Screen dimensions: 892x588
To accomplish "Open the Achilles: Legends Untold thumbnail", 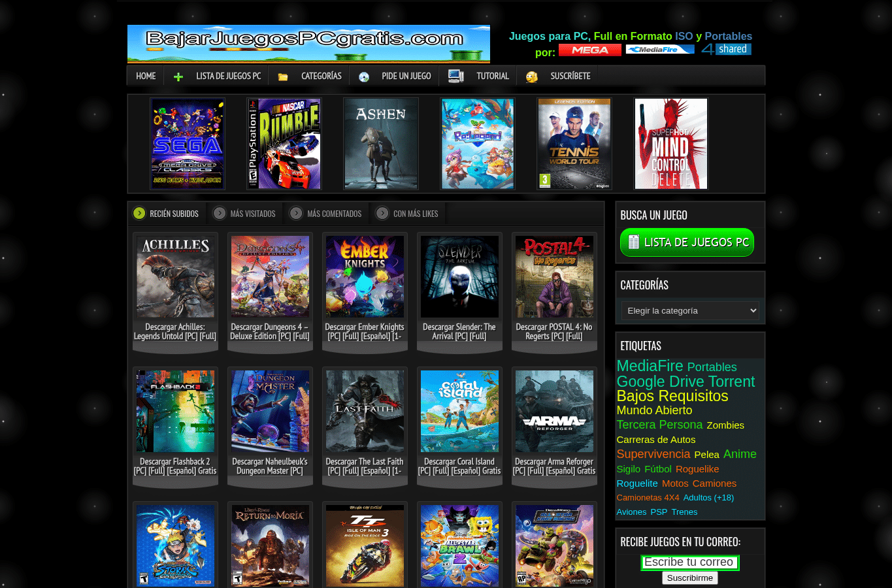I will [175, 277].
